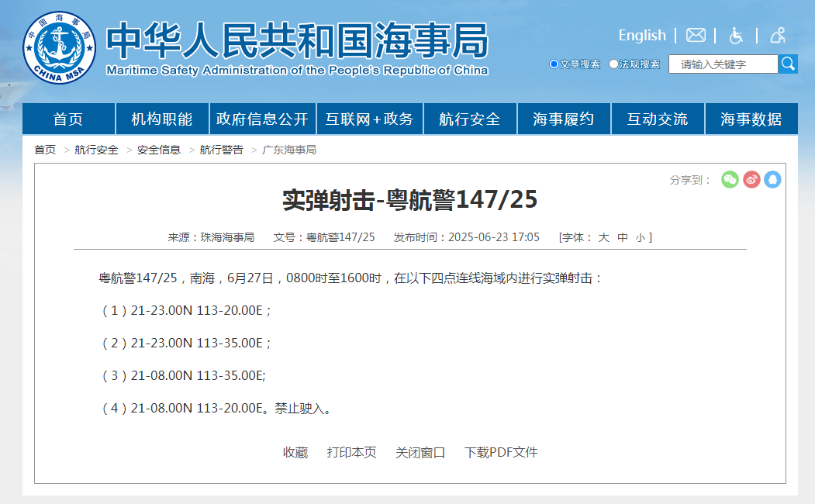Set font size to 大
The width and height of the screenshot is (815, 504).
point(603,237)
